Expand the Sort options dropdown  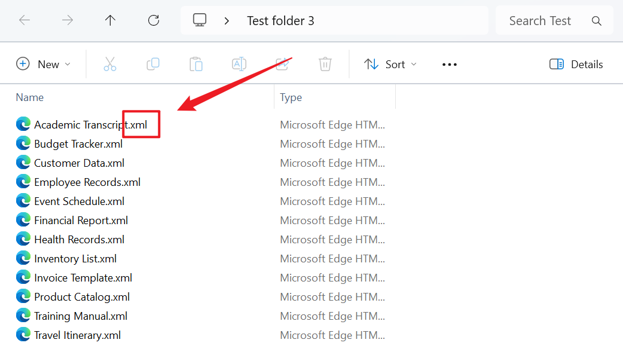tap(390, 64)
